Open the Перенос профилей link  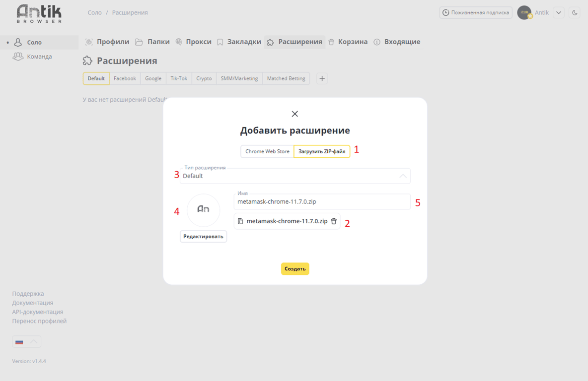point(39,321)
